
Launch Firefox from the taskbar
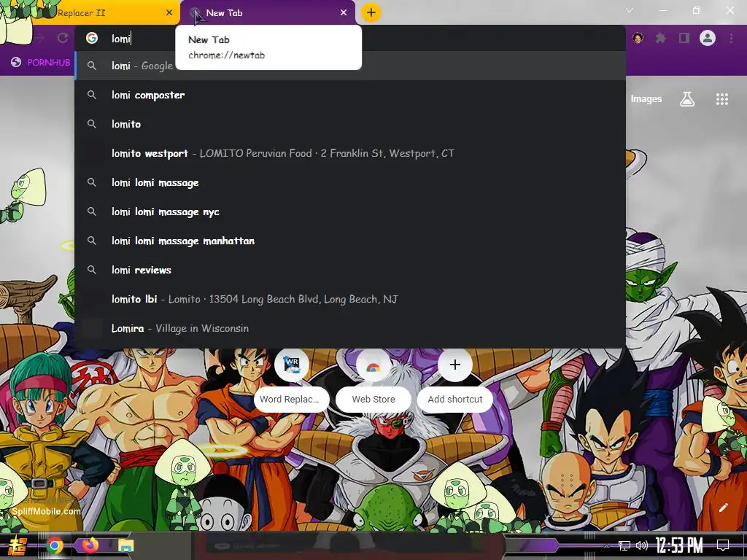(90, 545)
